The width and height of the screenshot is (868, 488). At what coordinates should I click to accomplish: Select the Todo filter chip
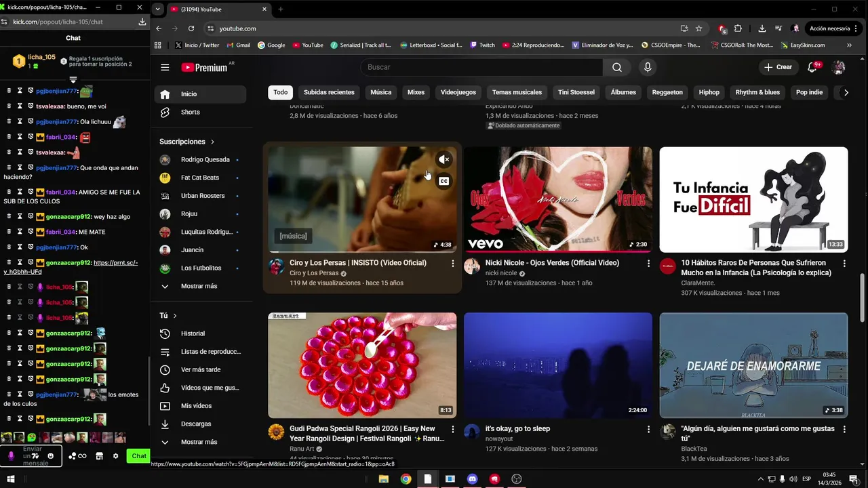(281, 92)
